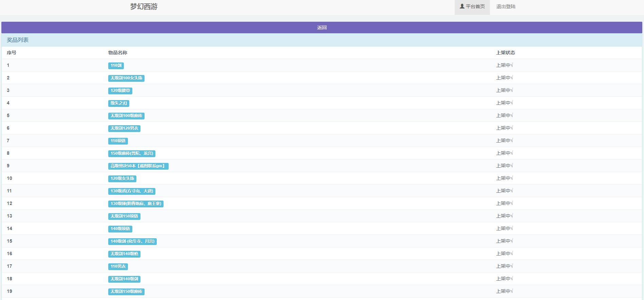Click the 上架中 status in row 1
This screenshot has height=300, width=644.
[x=504, y=65]
